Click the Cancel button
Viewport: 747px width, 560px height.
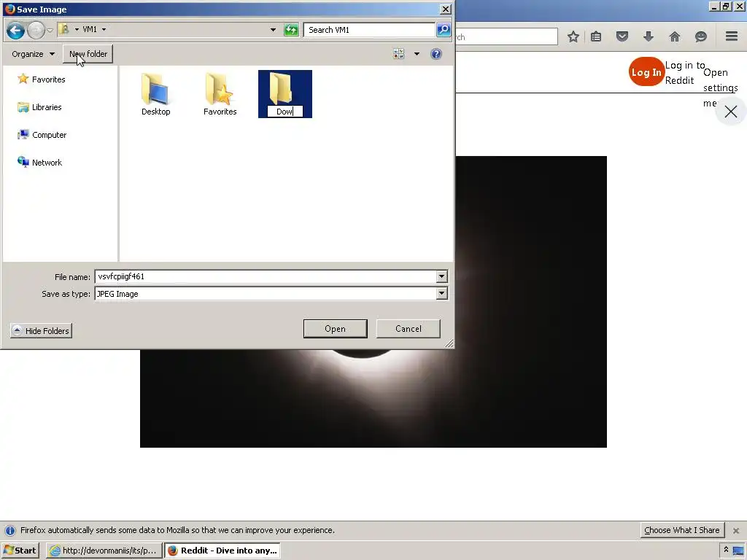coord(409,329)
